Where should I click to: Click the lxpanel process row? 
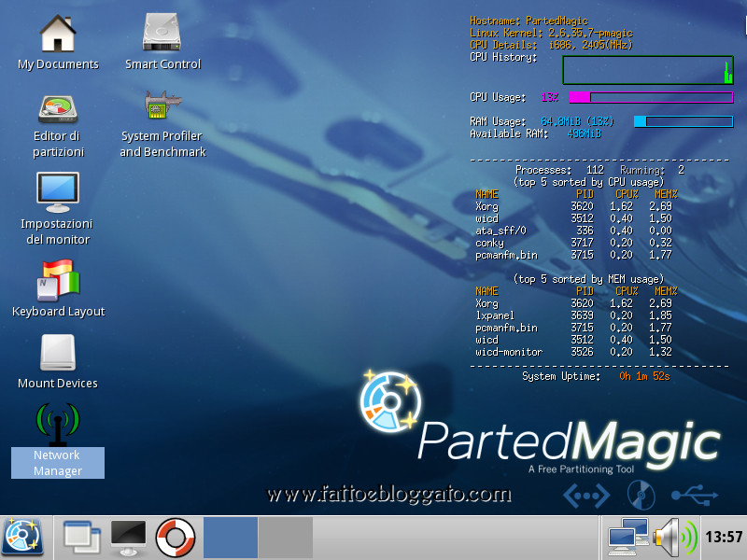573,315
